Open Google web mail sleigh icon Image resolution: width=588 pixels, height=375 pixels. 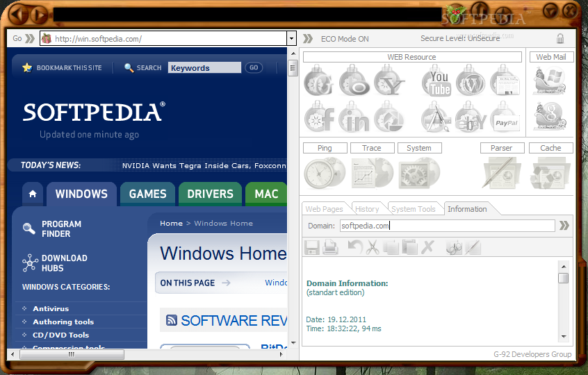pos(550,116)
